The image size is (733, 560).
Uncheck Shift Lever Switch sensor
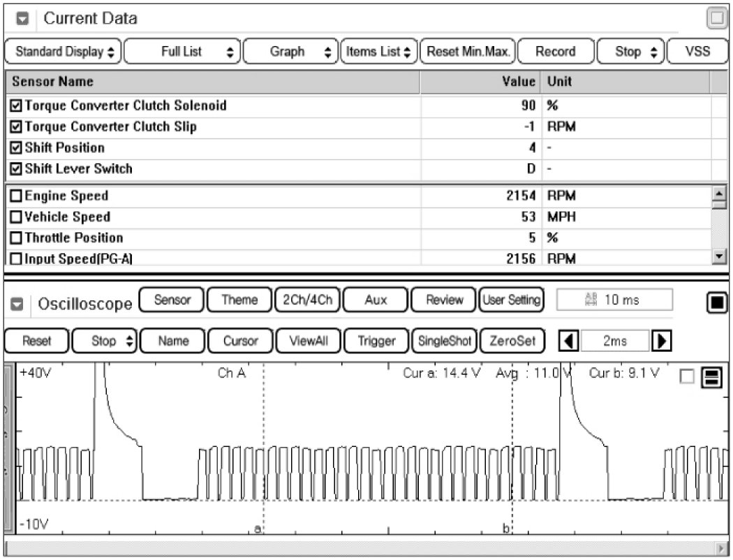(17, 169)
